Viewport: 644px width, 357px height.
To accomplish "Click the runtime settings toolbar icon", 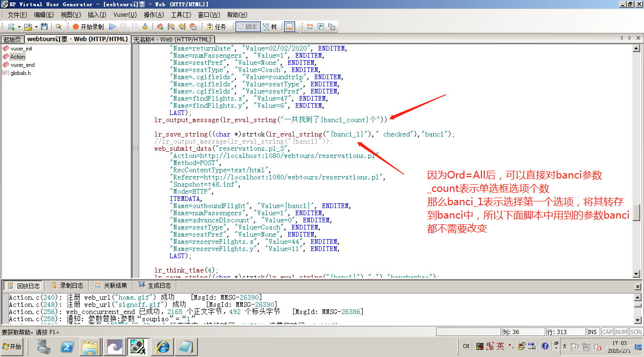I will (310, 27).
